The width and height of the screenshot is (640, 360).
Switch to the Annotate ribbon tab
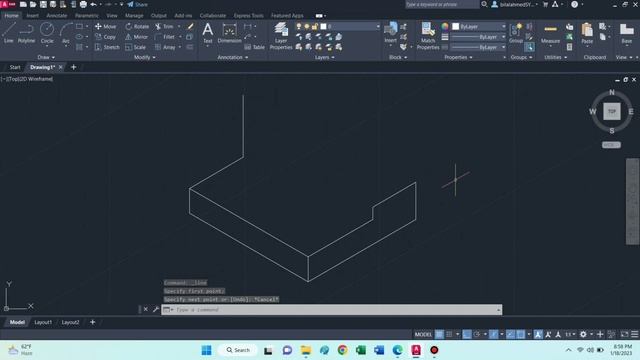(x=56, y=16)
